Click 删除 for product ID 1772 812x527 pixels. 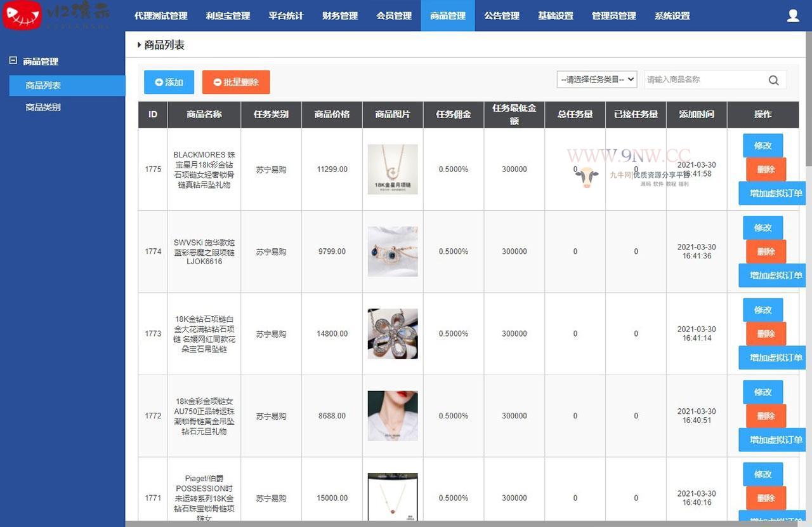766,416
